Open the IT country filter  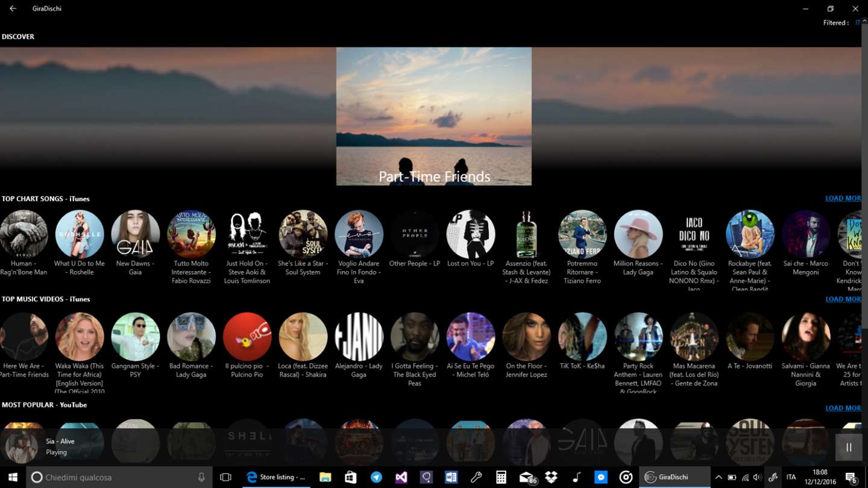pos(858,23)
